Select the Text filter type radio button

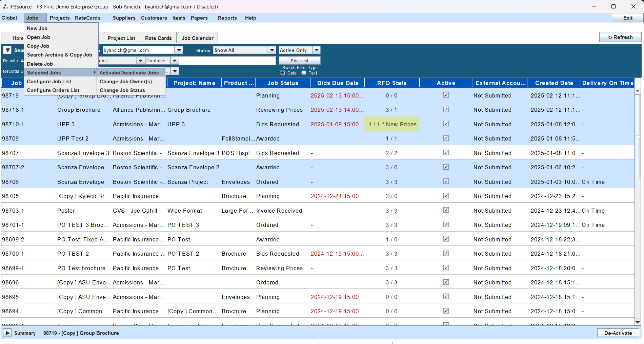[304, 73]
